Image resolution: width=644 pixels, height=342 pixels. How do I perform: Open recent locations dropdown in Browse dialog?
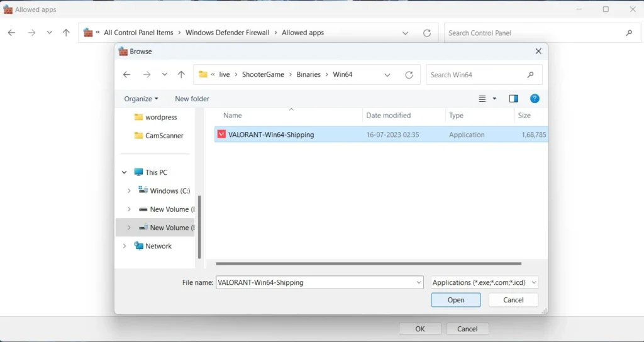tap(165, 75)
